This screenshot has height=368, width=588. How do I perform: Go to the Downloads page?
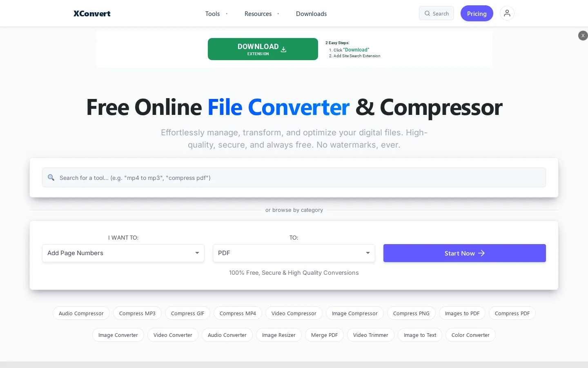(x=311, y=13)
